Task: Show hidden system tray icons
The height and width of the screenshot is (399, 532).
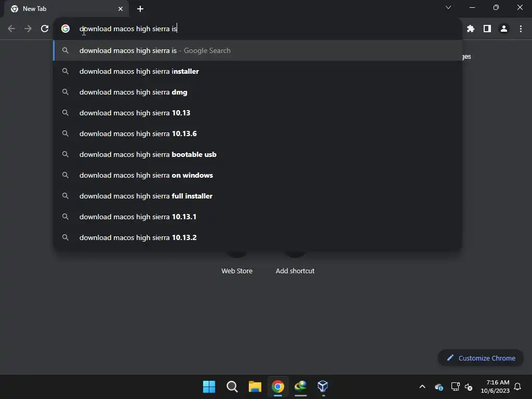Action: point(422,387)
